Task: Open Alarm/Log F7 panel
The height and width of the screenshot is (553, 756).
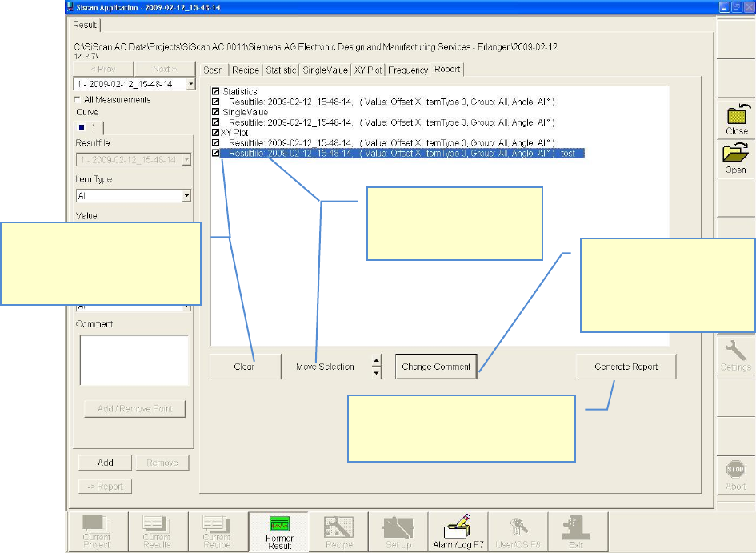Action: 454,531
